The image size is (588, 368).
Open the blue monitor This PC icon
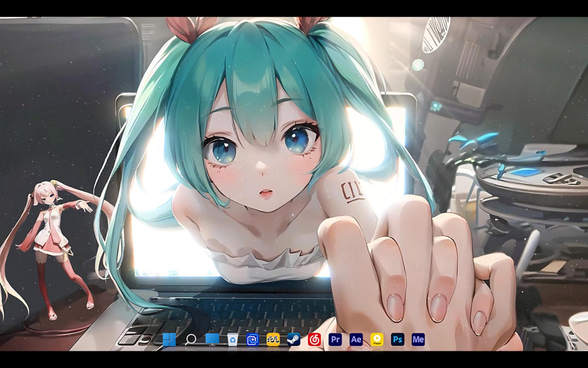[212, 339]
